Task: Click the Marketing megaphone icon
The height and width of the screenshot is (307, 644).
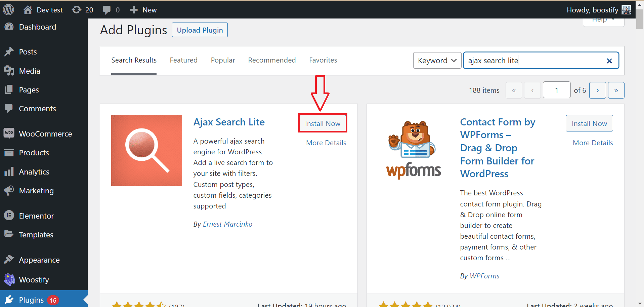Action: point(9,190)
